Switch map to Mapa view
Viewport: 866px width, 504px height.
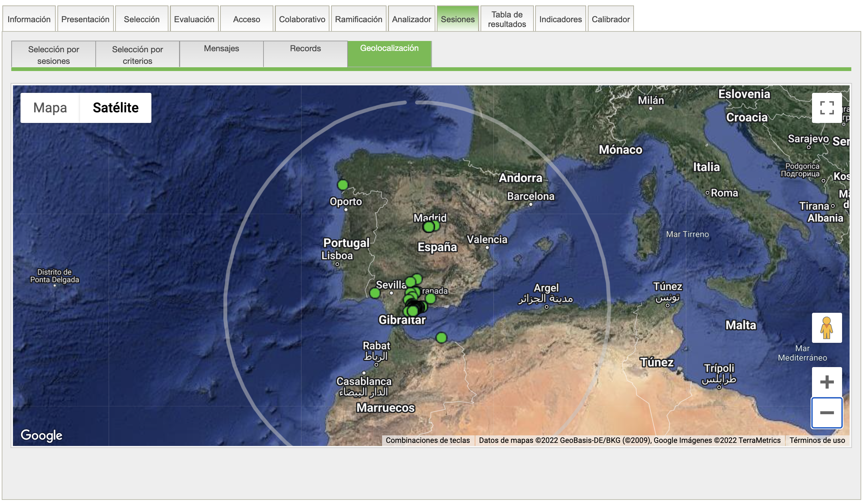[x=50, y=108]
